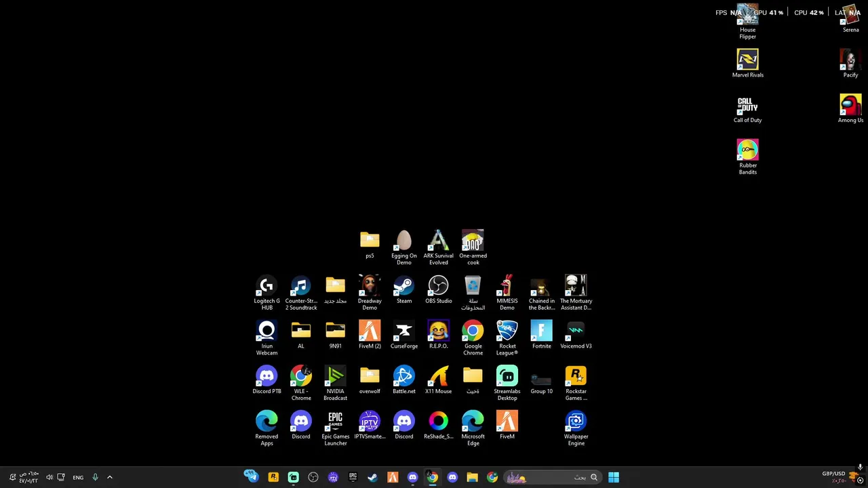Expand hidden system tray icons chevron
Screen dimensions: 868x488
coord(110,477)
